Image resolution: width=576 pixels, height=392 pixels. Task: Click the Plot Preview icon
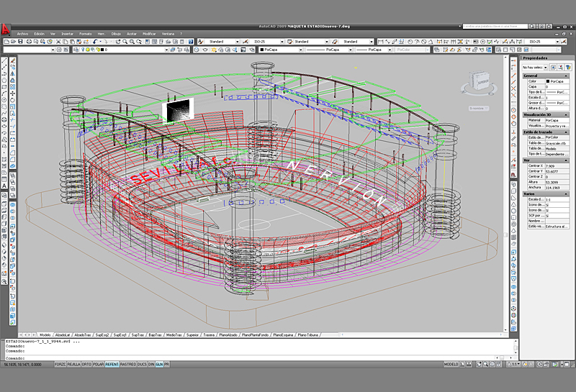click(x=36, y=42)
